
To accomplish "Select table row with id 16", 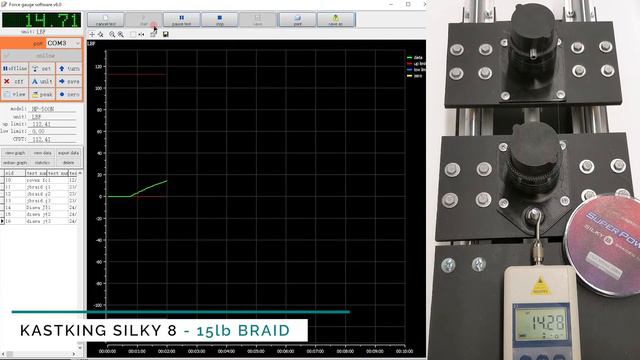I will tap(40, 221).
